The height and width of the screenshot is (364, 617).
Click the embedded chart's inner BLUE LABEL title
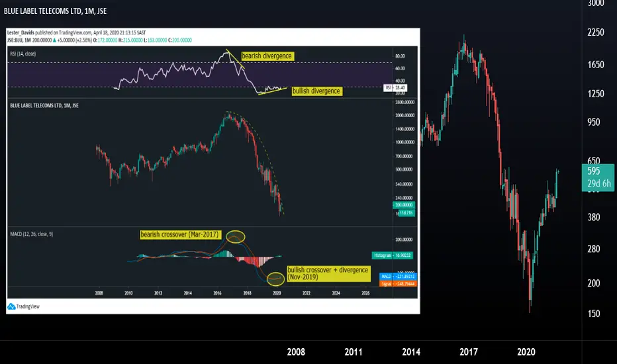(44, 105)
